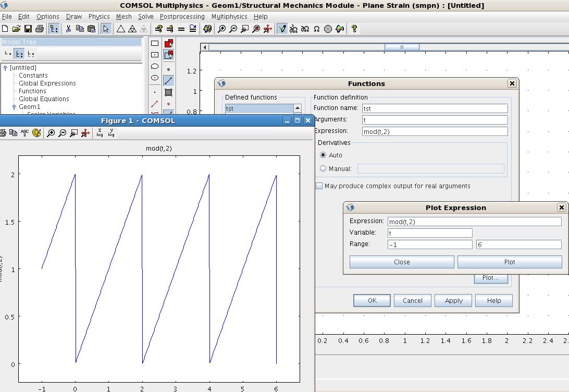Click the left arrow of the horizontal scrollbar

[205, 47]
